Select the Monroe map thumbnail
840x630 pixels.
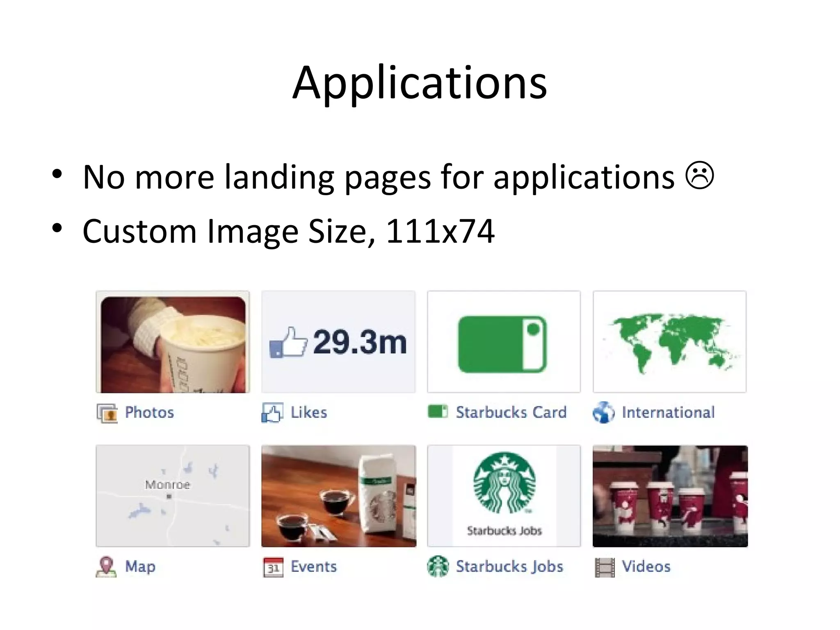click(173, 496)
